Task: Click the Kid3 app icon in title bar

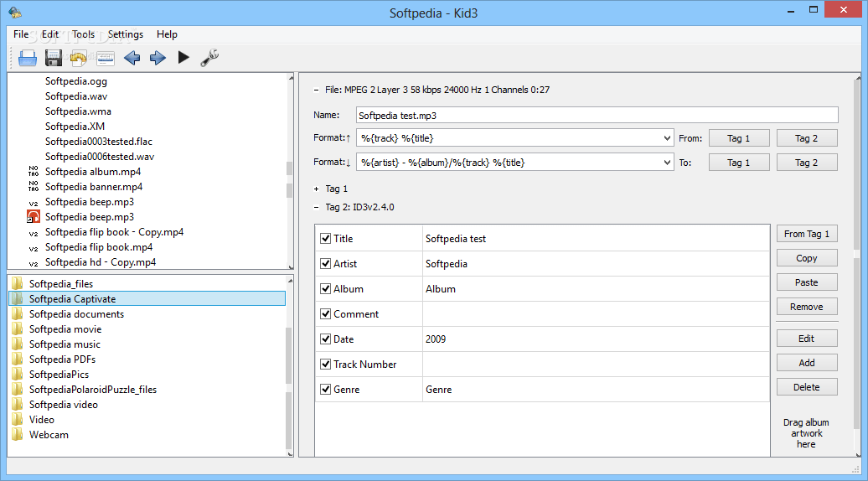Action: tap(15, 13)
